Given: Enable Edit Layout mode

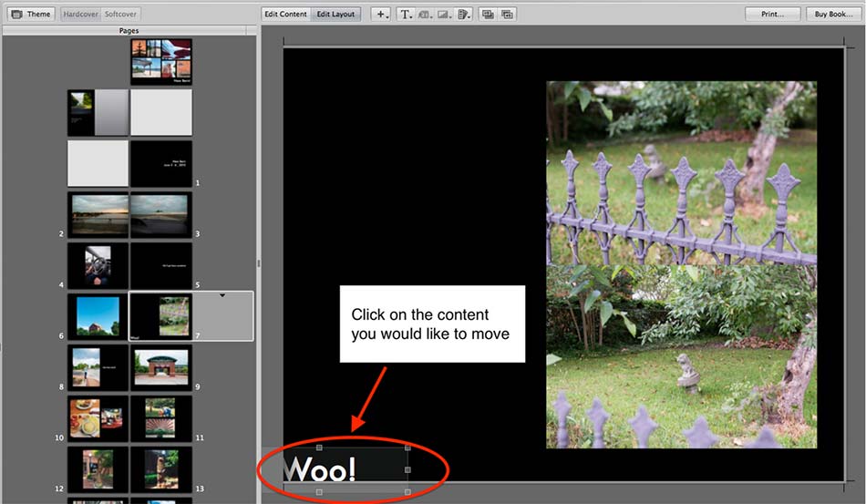Looking at the screenshot, I should pos(335,15).
